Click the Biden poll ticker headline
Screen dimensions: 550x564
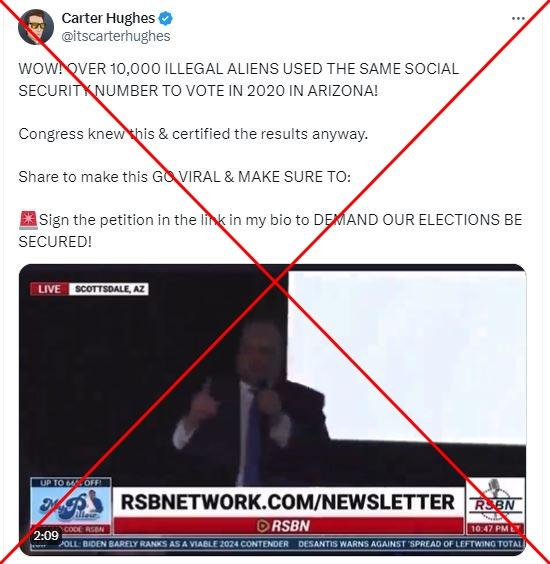click(174, 544)
